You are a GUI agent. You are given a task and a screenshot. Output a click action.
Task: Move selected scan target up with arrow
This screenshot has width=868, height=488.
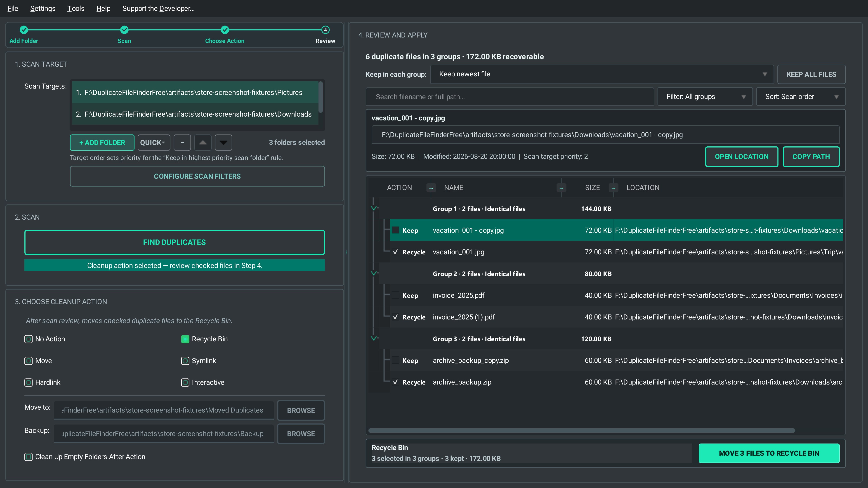(203, 143)
